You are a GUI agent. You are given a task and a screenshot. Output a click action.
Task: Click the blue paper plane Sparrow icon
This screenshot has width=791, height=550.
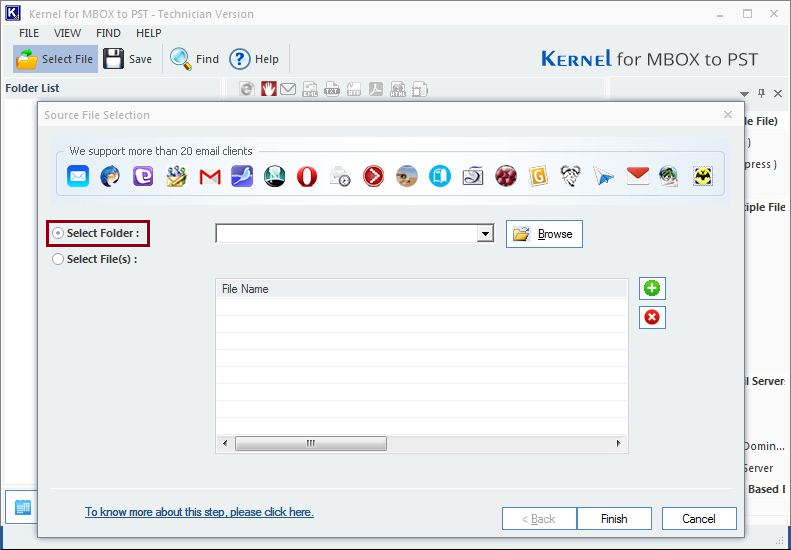pos(603,177)
